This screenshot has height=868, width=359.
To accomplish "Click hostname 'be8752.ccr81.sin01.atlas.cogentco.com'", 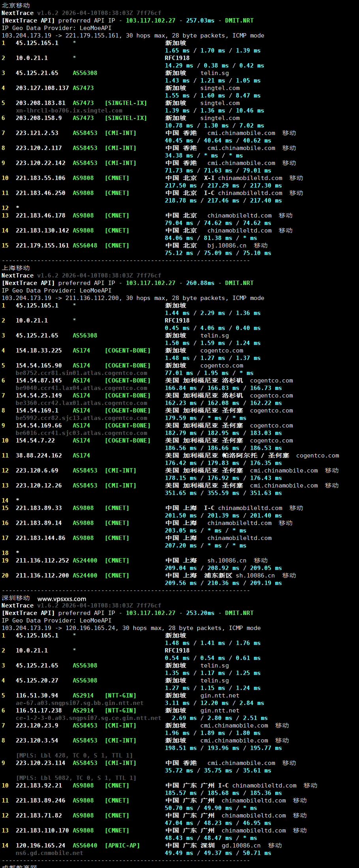I will click(x=81, y=373).
